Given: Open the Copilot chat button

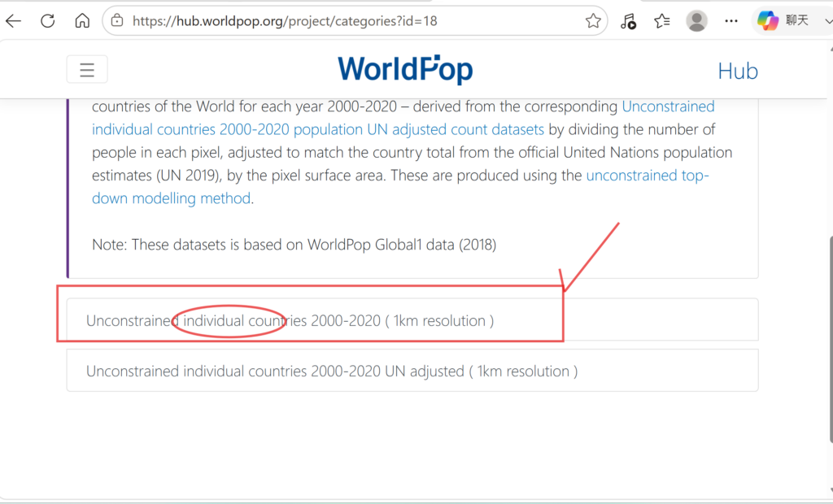Looking at the screenshot, I should pyautogui.click(x=783, y=20).
